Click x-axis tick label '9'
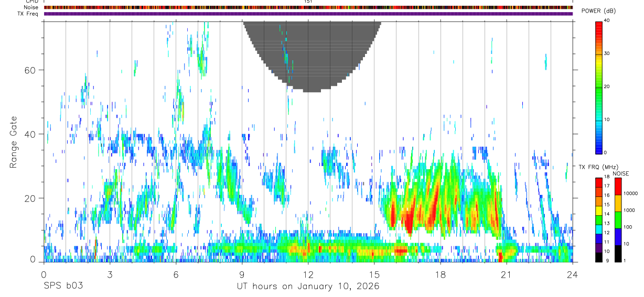Screen dimensions: 644x297 click(242, 275)
